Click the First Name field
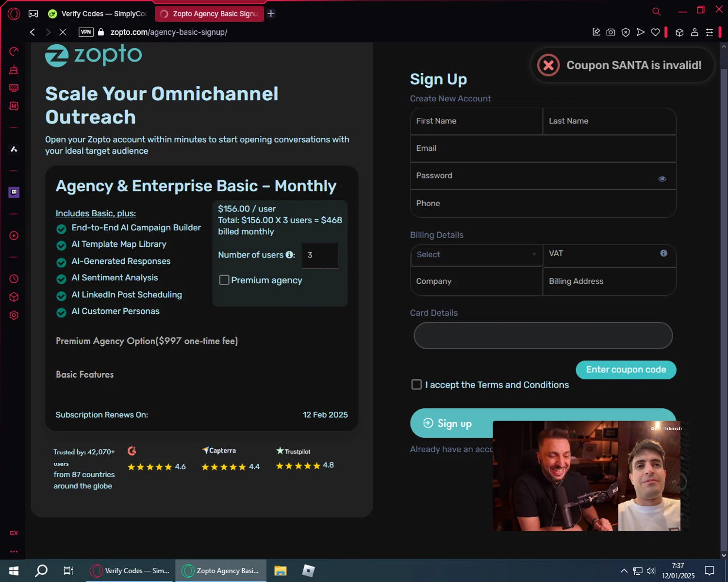Screen dimensions: 728x582 point(477,121)
